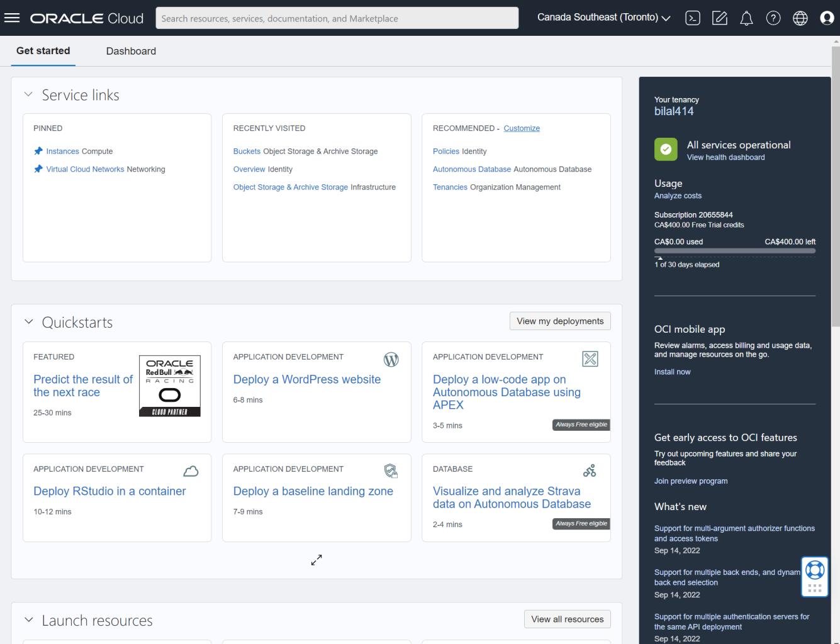Viewport: 840px width, 644px height.
Task: Click the Oracle Cloud logo
Action: [87, 18]
